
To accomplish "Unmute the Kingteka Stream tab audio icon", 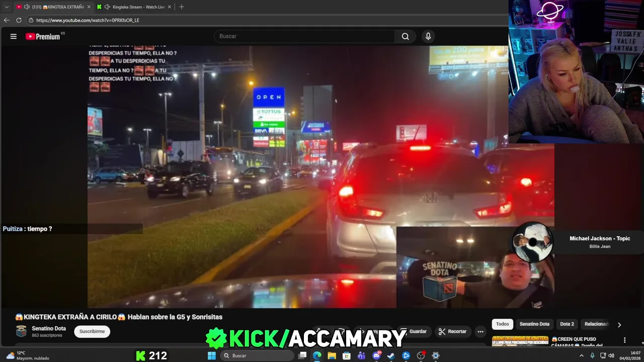I will pos(107,7).
